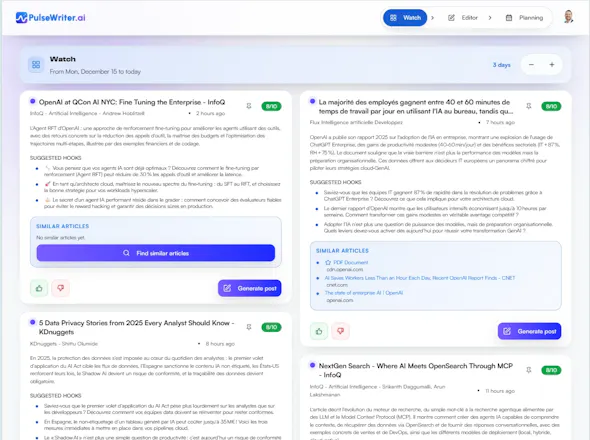Click 8/10 badge on Data Privacy article
The width and height of the screenshot is (590, 440).
(271, 327)
